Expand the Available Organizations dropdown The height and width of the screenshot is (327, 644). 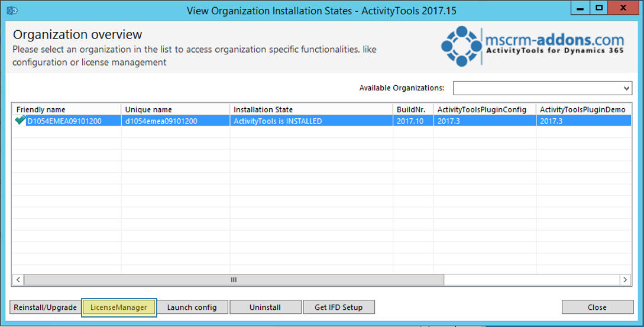[626, 88]
